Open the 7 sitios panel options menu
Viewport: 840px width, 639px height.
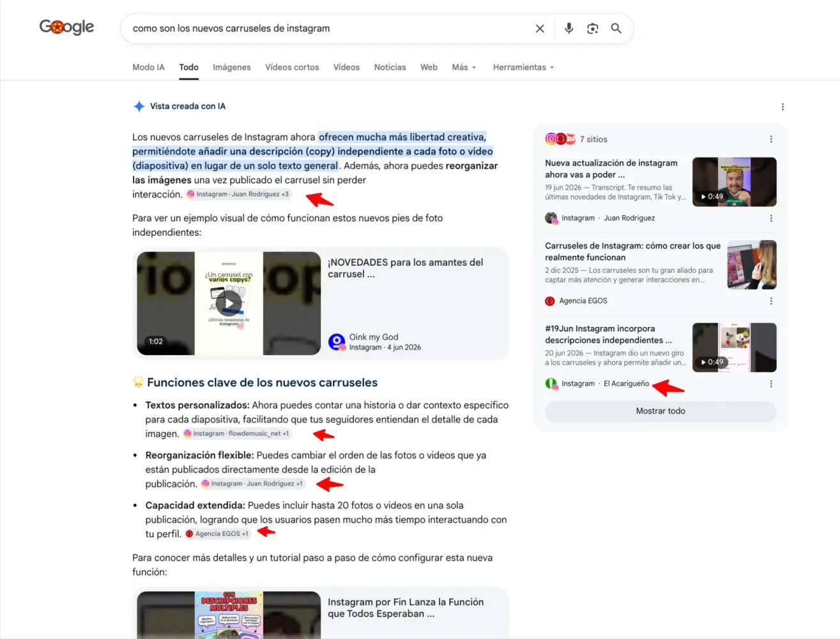771,139
